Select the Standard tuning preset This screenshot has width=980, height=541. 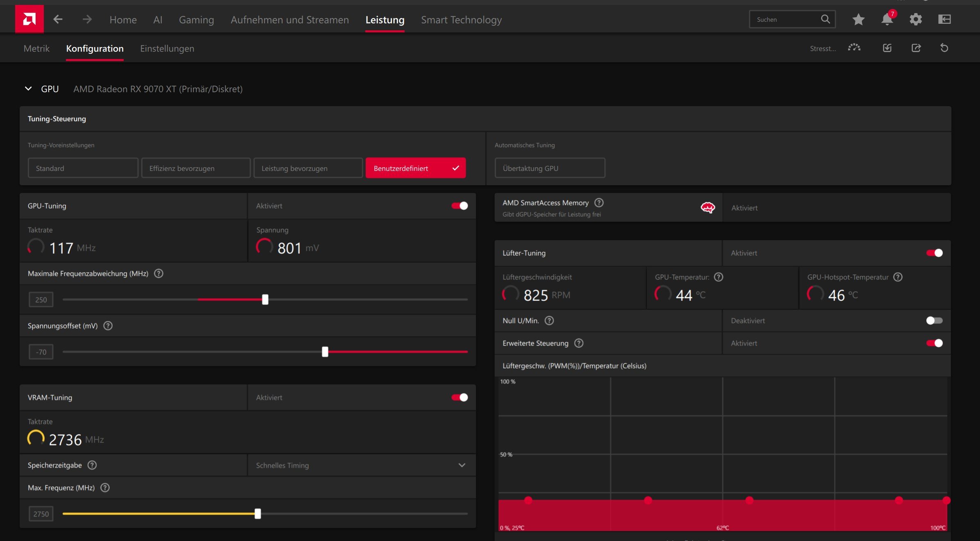tap(83, 168)
